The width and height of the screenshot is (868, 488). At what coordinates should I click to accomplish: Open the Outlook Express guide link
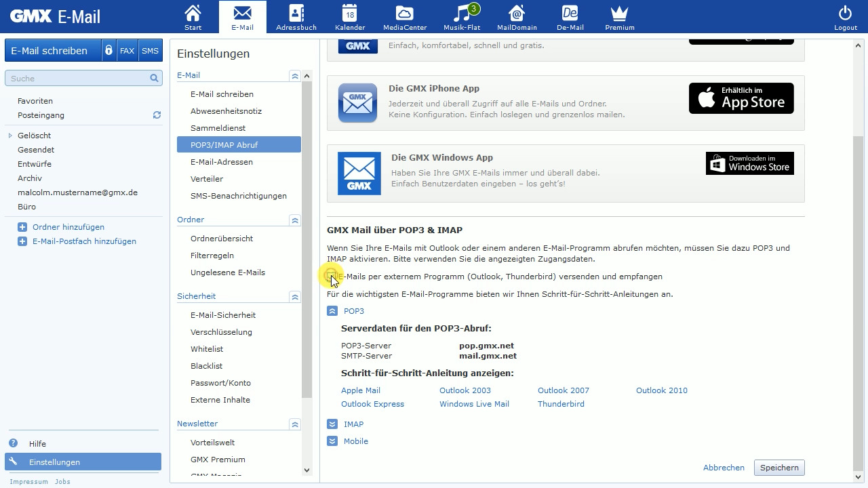372,404
